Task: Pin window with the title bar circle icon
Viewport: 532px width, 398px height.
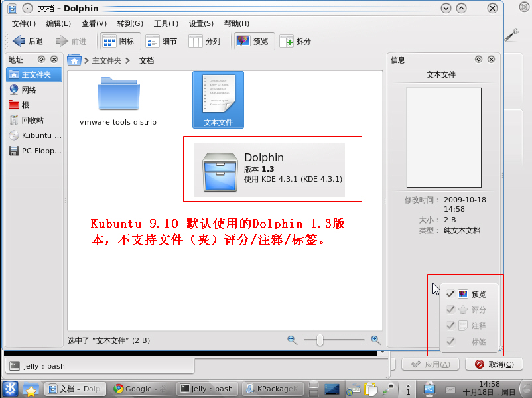Action: (27, 8)
